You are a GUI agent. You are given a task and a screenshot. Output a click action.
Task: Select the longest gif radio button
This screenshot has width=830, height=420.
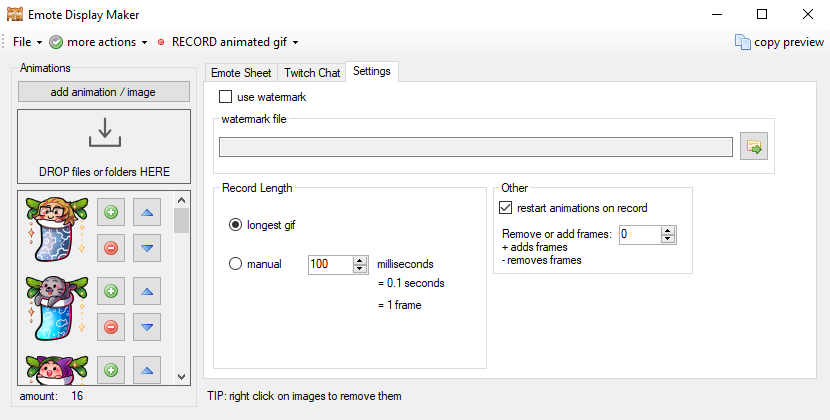tap(236, 225)
